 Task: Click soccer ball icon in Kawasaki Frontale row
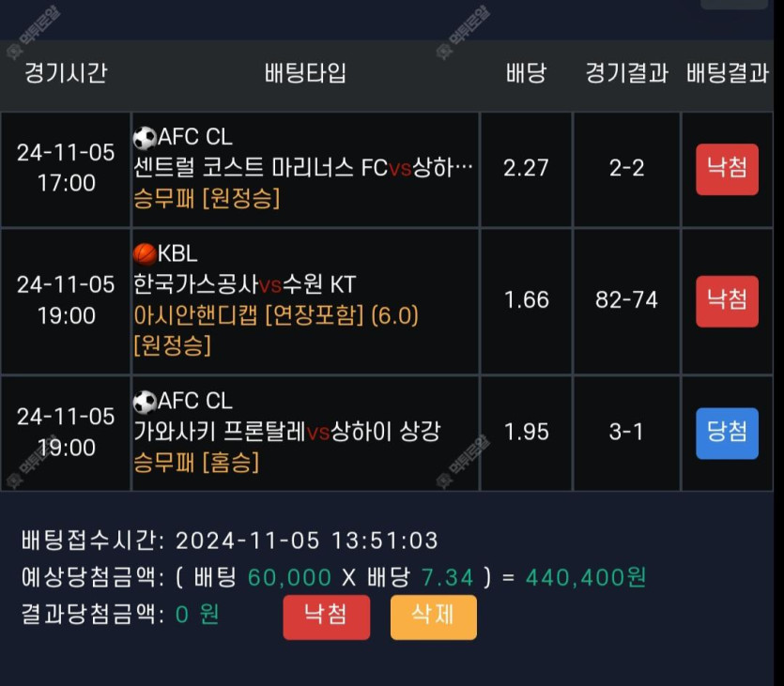tap(145, 403)
